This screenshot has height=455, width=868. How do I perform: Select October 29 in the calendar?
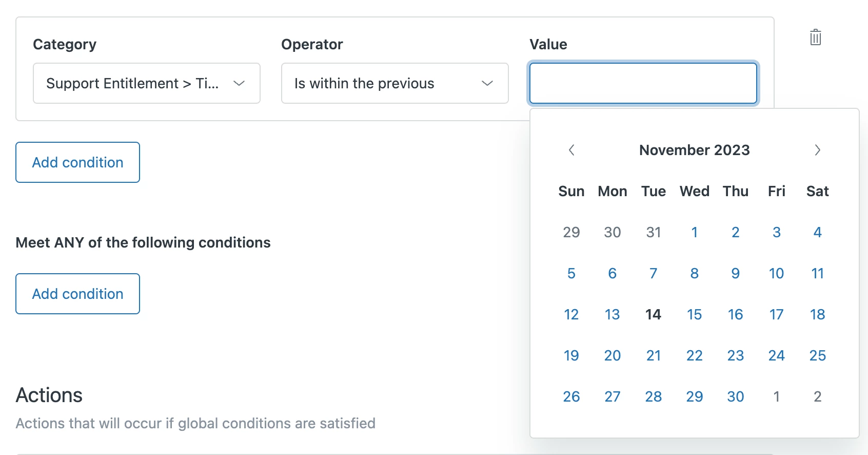coord(571,232)
